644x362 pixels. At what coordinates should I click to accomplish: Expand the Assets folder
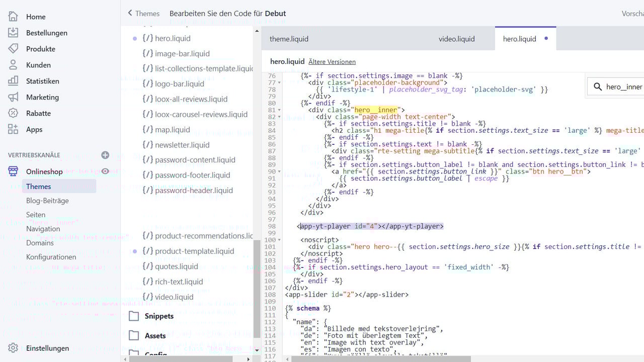pos(155,335)
